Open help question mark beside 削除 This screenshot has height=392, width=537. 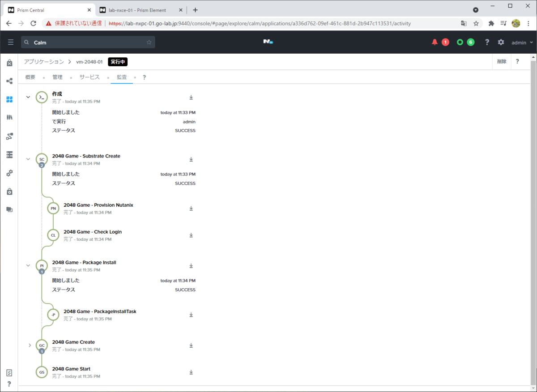click(517, 62)
